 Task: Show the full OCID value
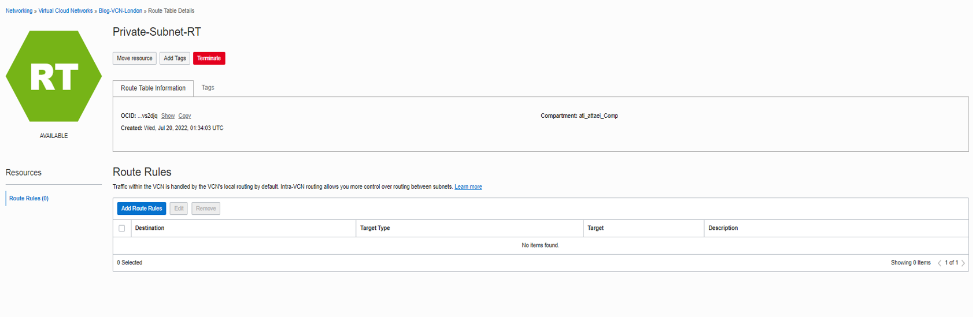[168, 116]
